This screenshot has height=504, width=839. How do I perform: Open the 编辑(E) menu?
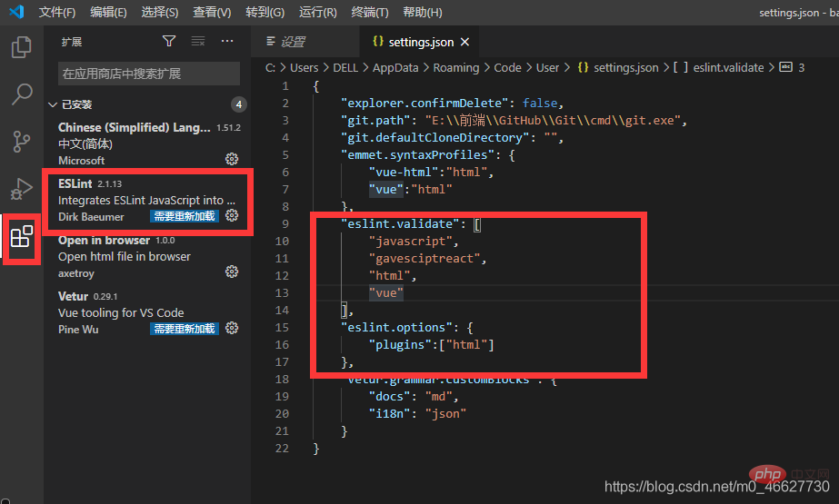[108, 12]
